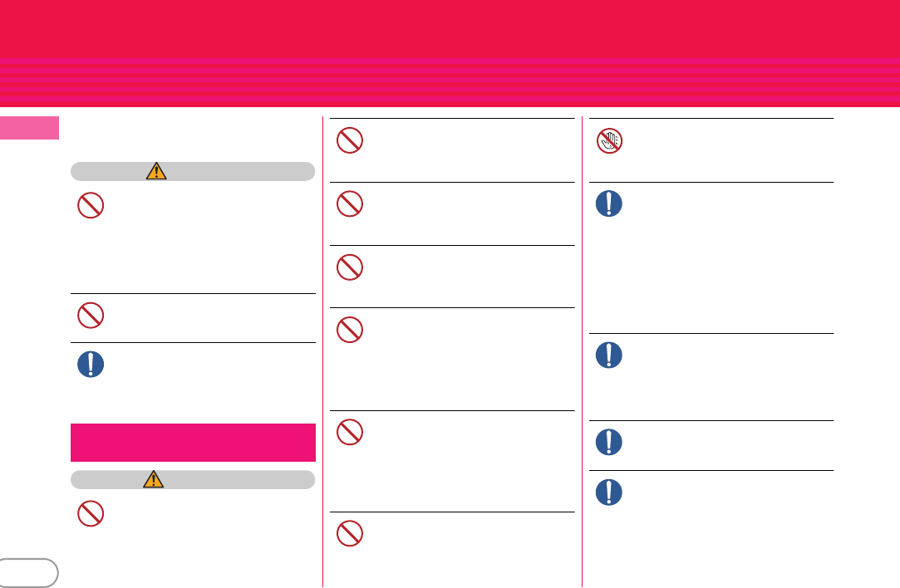Screen dimensions: 900x588
Task: Click the third blue exclamation icon in the right column
Action: (x=609, y=443)
